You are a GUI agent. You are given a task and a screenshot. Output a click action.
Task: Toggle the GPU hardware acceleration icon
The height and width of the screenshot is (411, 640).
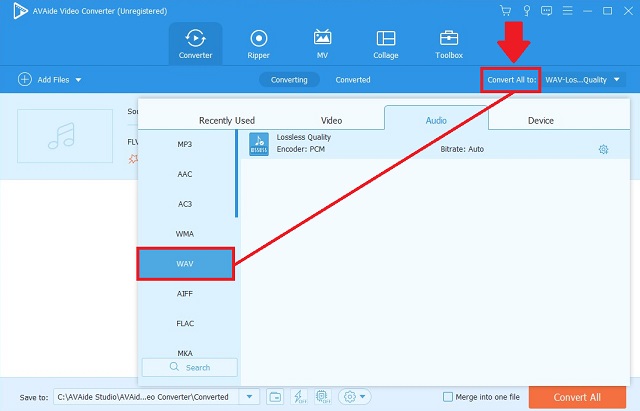(322, 397)
